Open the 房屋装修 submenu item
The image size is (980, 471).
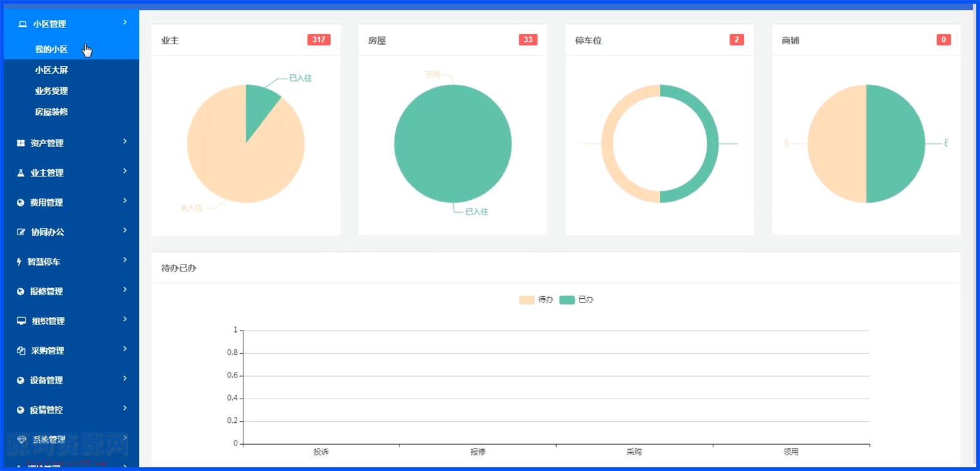point(51,112)
